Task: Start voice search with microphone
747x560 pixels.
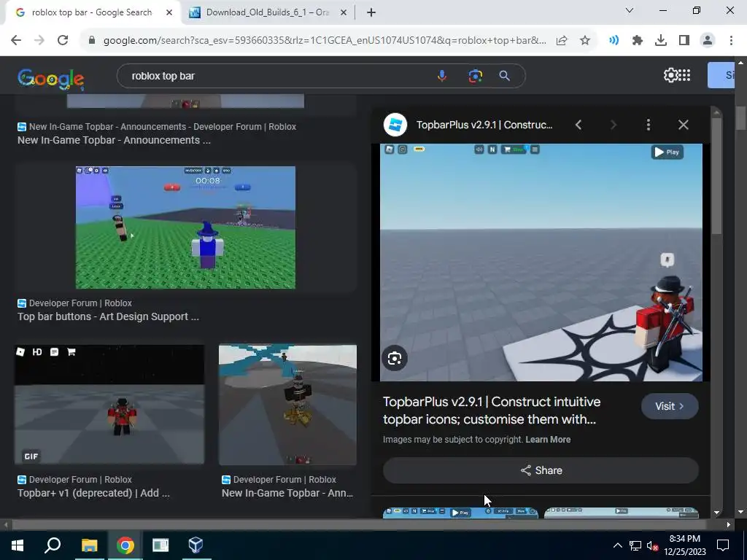Action: [x=442, y=76]
